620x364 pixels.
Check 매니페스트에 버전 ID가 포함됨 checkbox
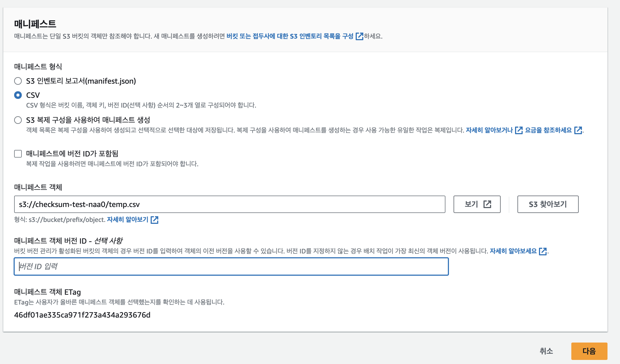click(x=18, y=154)
